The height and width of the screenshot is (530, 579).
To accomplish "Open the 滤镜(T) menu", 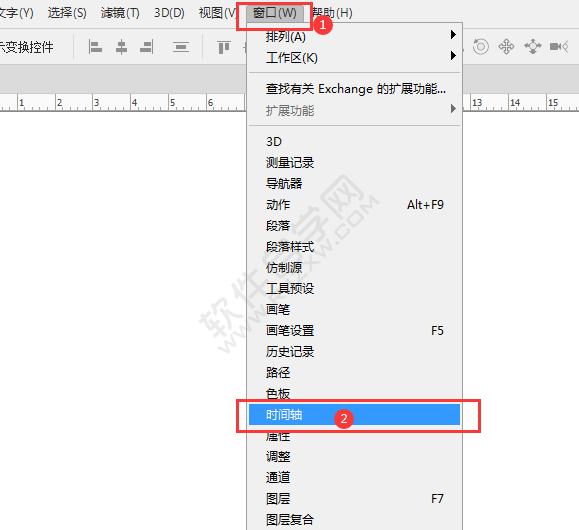I will pos(120,13).
